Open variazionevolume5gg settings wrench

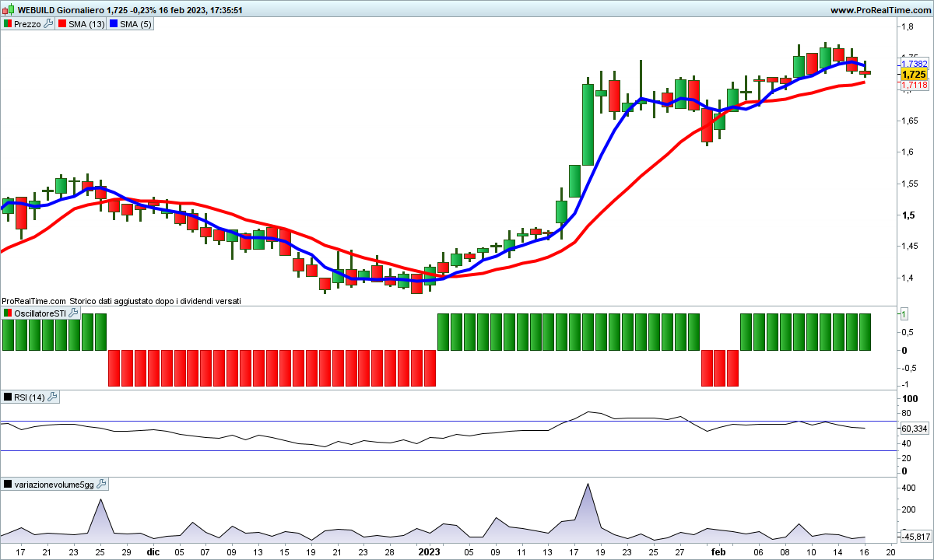[102, 485]
